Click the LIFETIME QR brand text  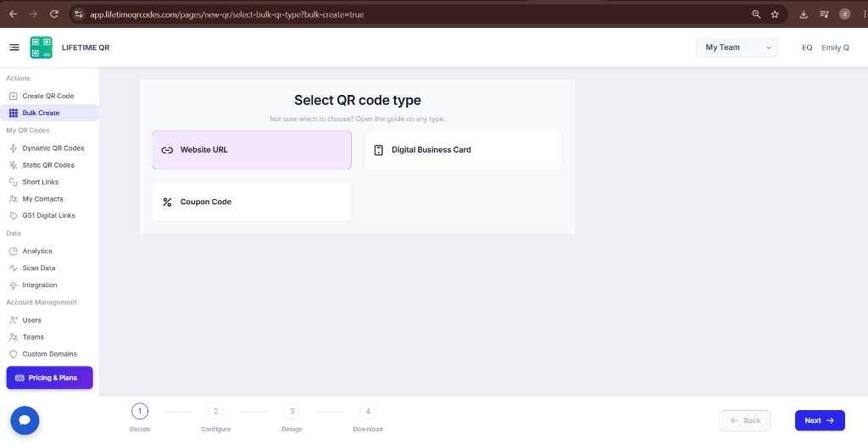pyautogui.click(x=86, y=47)
